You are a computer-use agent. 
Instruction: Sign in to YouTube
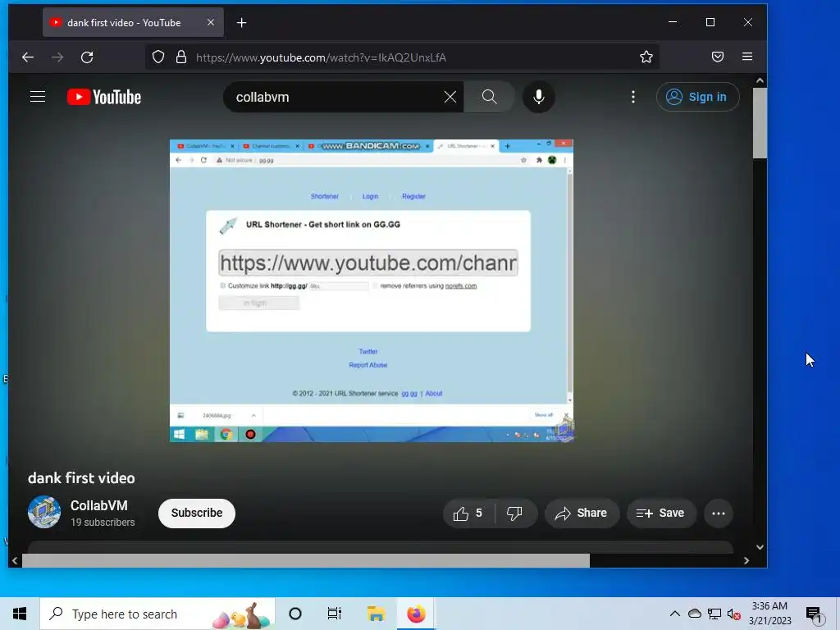[697, 97]
